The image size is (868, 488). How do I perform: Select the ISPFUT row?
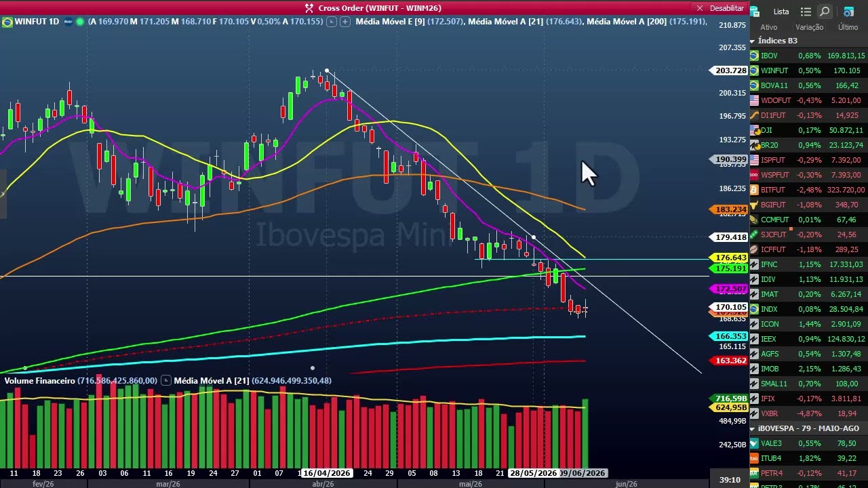pos(808,160)
